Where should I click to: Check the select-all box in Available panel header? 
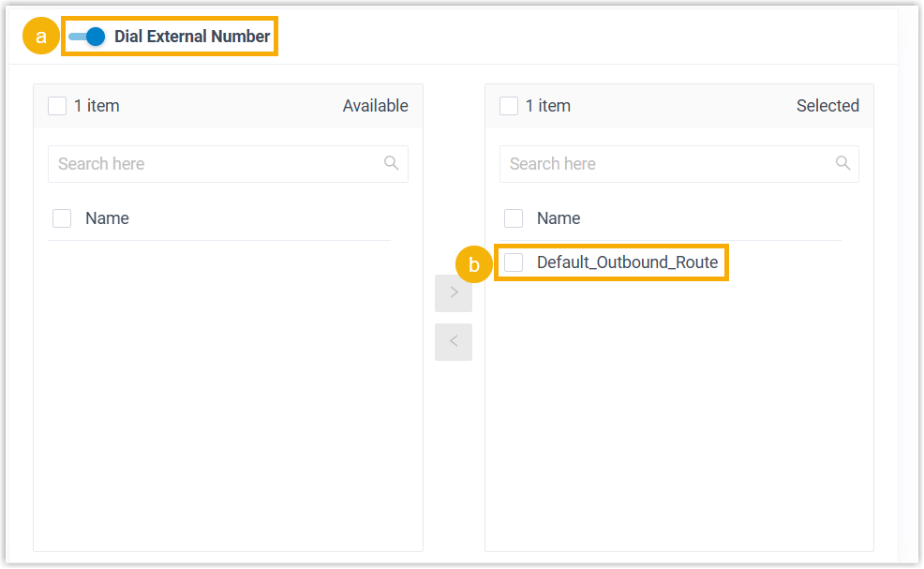point(57,106)
